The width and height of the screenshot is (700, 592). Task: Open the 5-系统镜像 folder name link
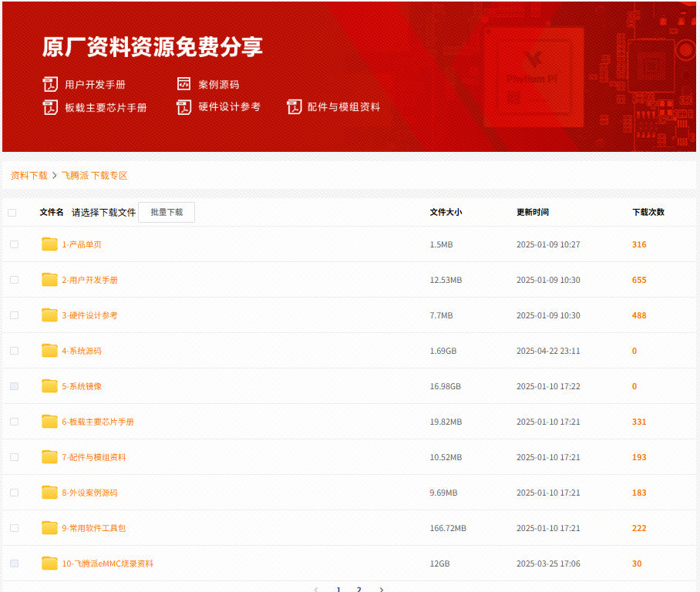pos(82,386)
